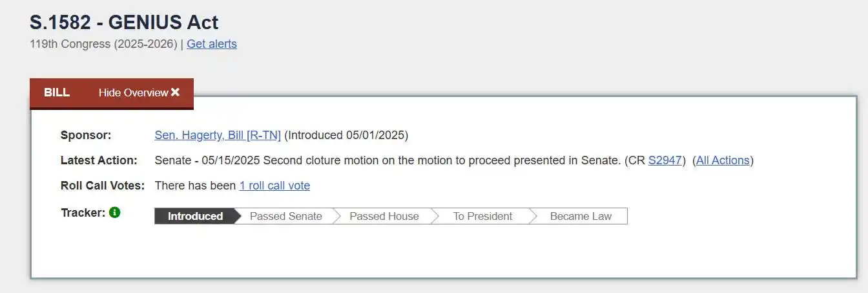The image size is (868, 293).
Task: Click the Tracker field label
Action: click(x=83, y=212)
